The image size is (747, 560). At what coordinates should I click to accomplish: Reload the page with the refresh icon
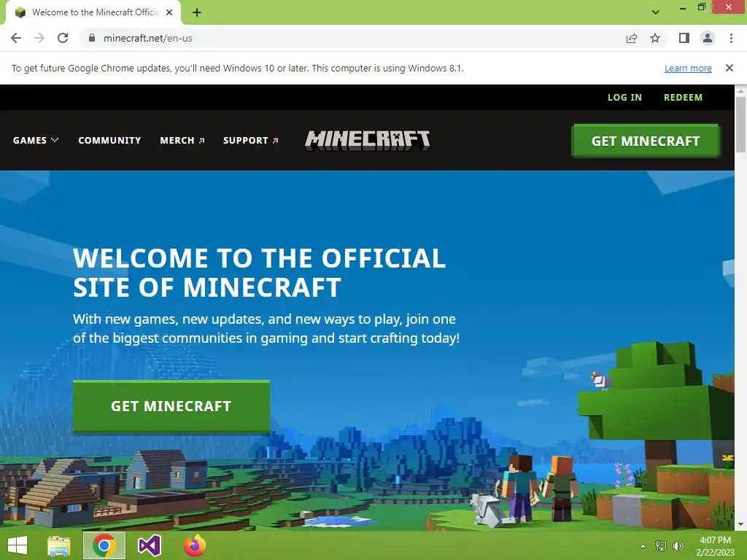[63, 38]
